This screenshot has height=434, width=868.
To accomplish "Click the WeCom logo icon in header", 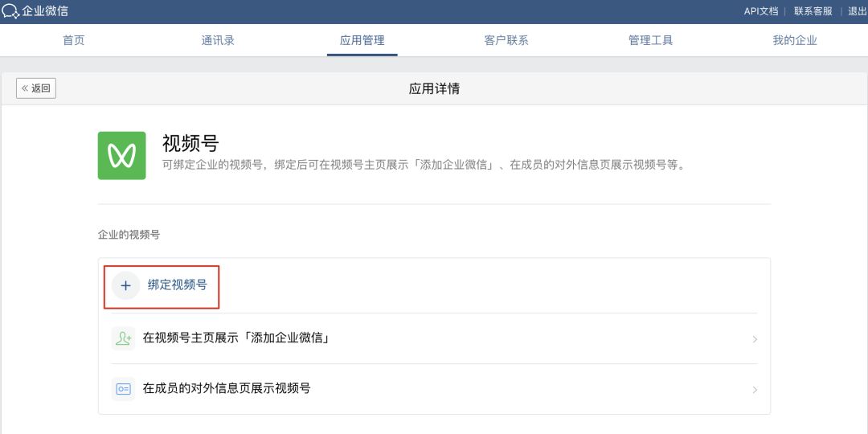I will tap(10, 11).
